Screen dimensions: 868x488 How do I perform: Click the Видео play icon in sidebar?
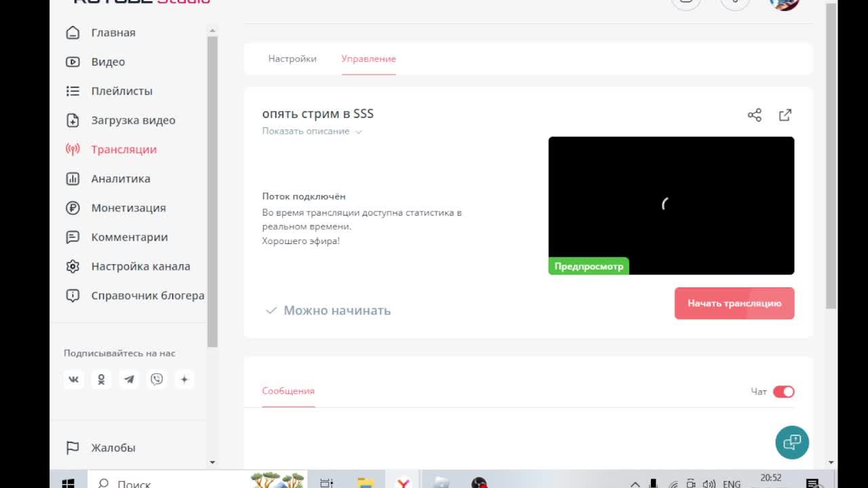pos(73,62)
